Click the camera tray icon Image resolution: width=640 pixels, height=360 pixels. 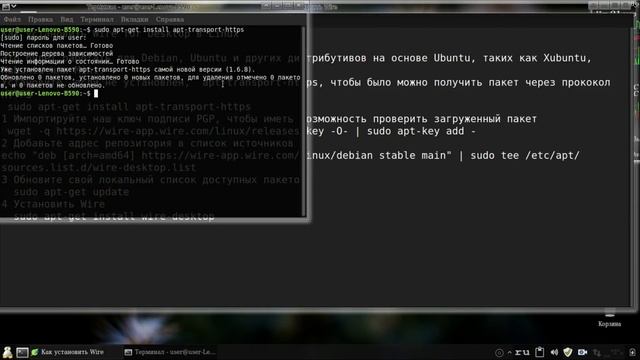pyautogui.click(x=582, y=352)
